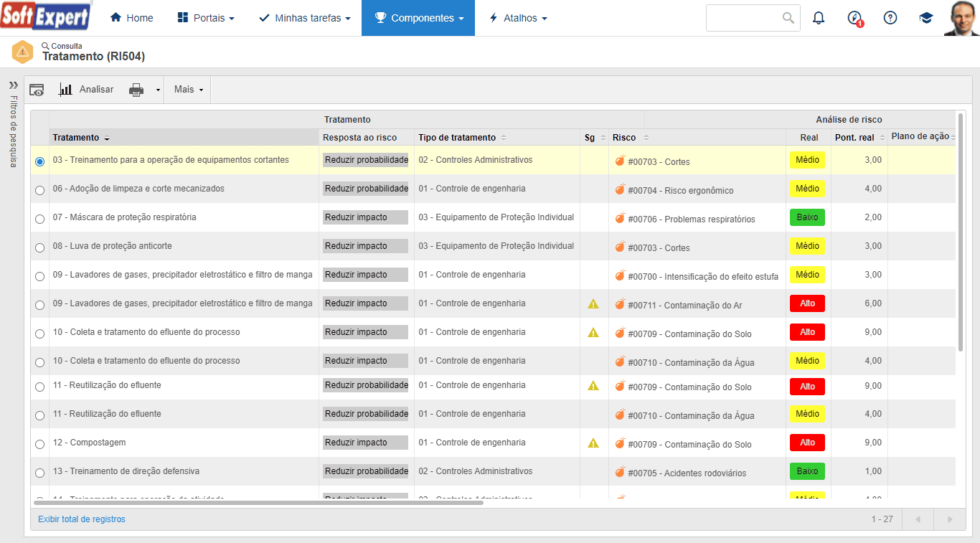Click the user profile photo
The height and width of the screenshot is (543, 980).
pyautogui.click(x=961, y=18)
